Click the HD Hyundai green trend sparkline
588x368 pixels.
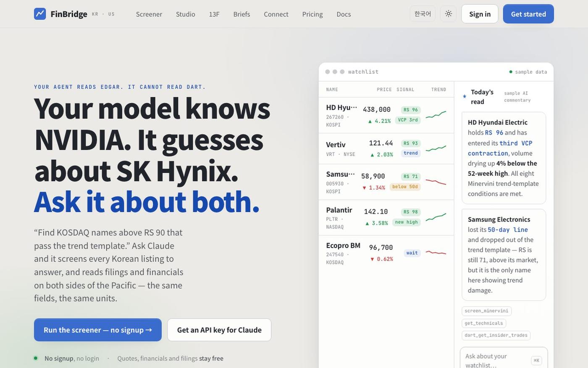[x=436, y=114]
